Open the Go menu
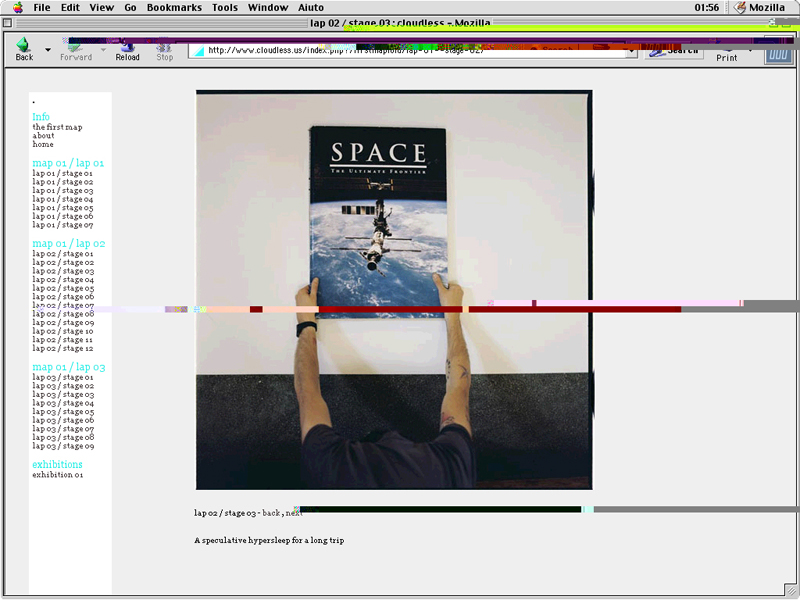The height and width of the screenshot is (600, 800). pyautogui.click(x=131, y=7)
